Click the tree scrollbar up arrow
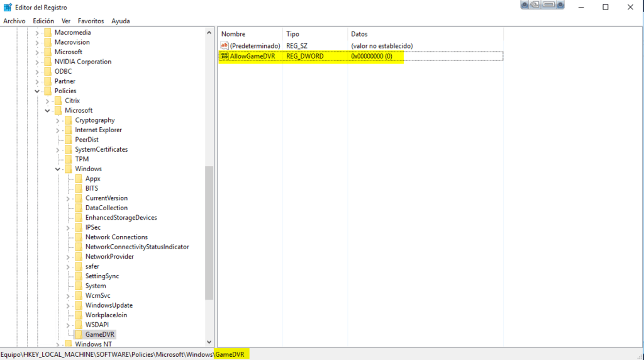This screenshot has width=644, height=360. tap(209, 33)
